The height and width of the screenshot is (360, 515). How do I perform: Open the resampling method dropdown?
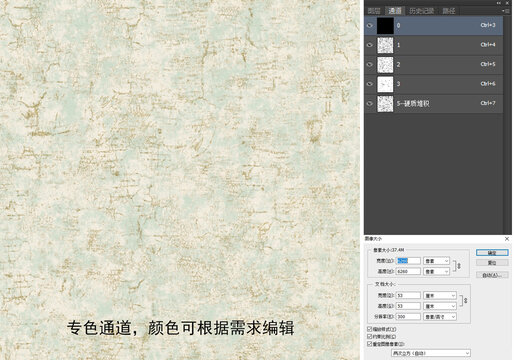(431, 353)
